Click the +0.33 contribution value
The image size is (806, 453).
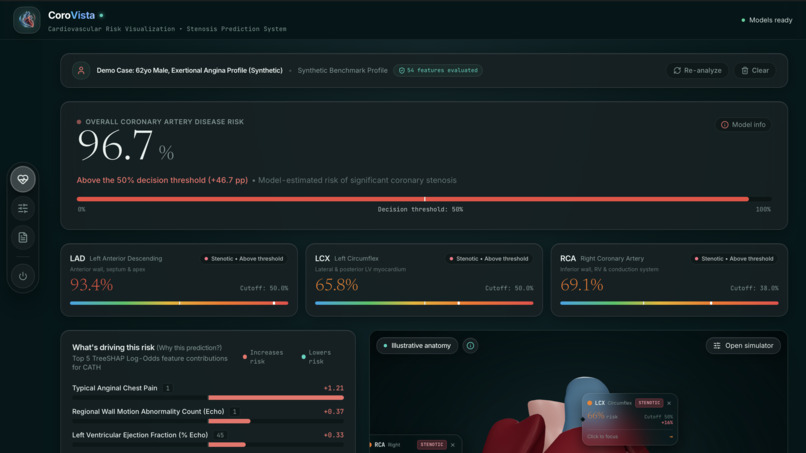click(x=334, y=435)
